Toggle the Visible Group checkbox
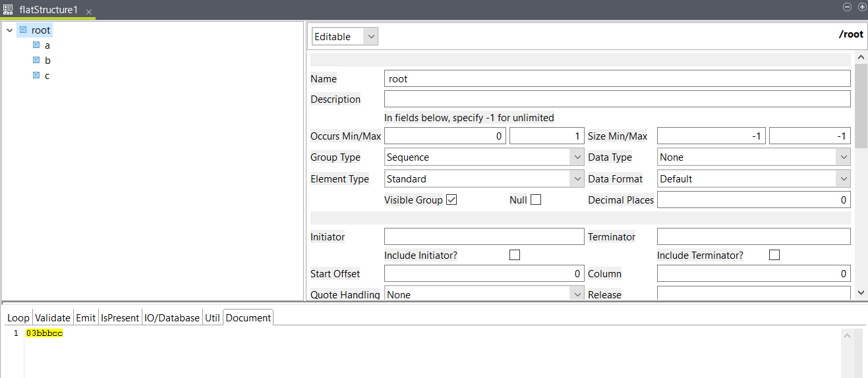Screen dimensions: 868x378 [451, 200]
